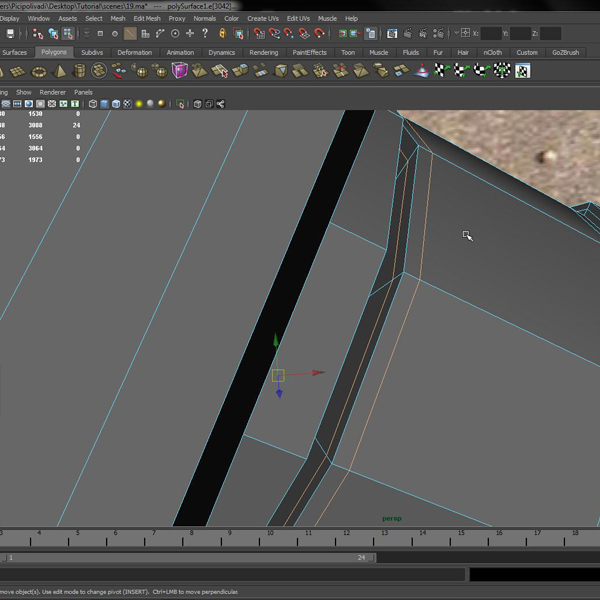Switch to the GoZBrush shelf tab

click(565, 52)
